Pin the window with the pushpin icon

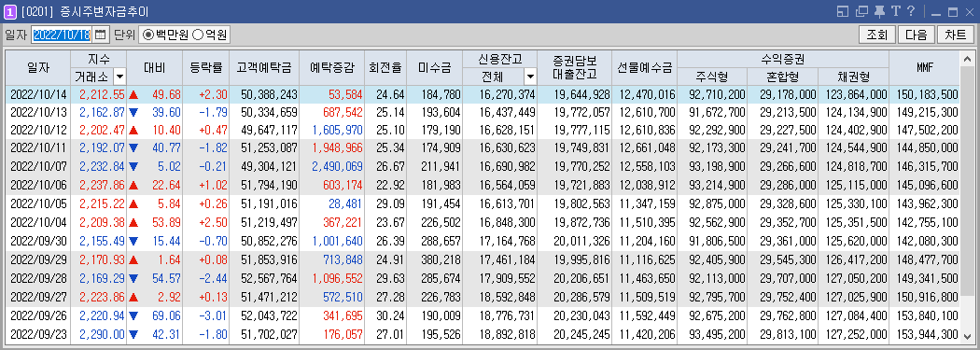point(880,11)
